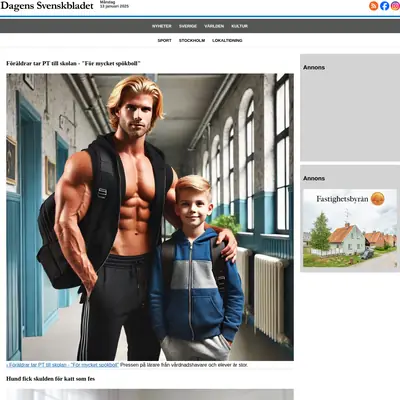Open headline Hund fick skulden för katt
Viewport: 400px width, 400px height.
point(51,379)
